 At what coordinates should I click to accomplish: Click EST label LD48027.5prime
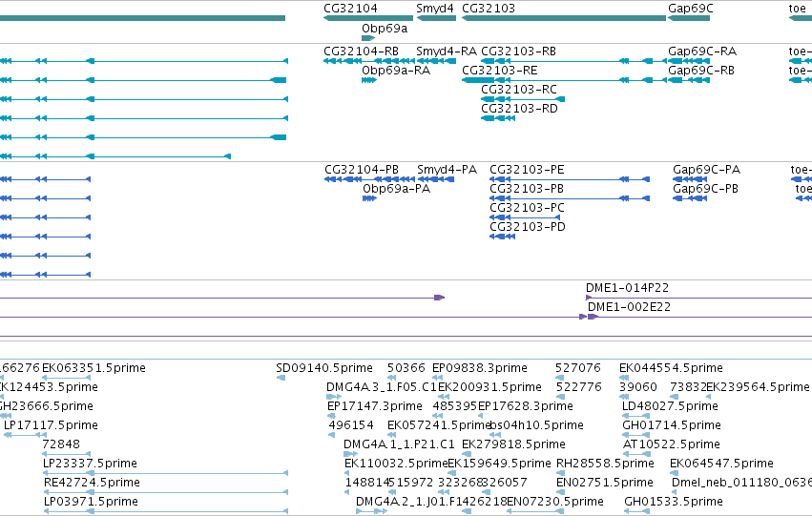[x=670, y=406]
